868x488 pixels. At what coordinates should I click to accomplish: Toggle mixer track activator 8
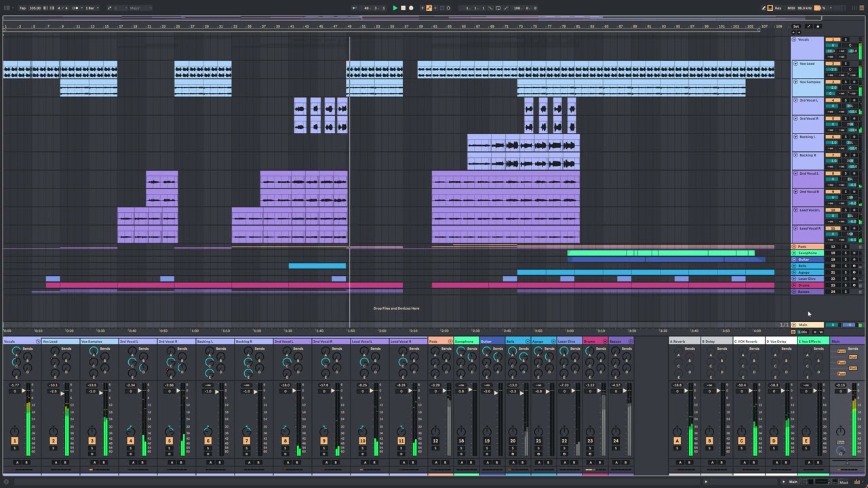(x=285, y=441)
